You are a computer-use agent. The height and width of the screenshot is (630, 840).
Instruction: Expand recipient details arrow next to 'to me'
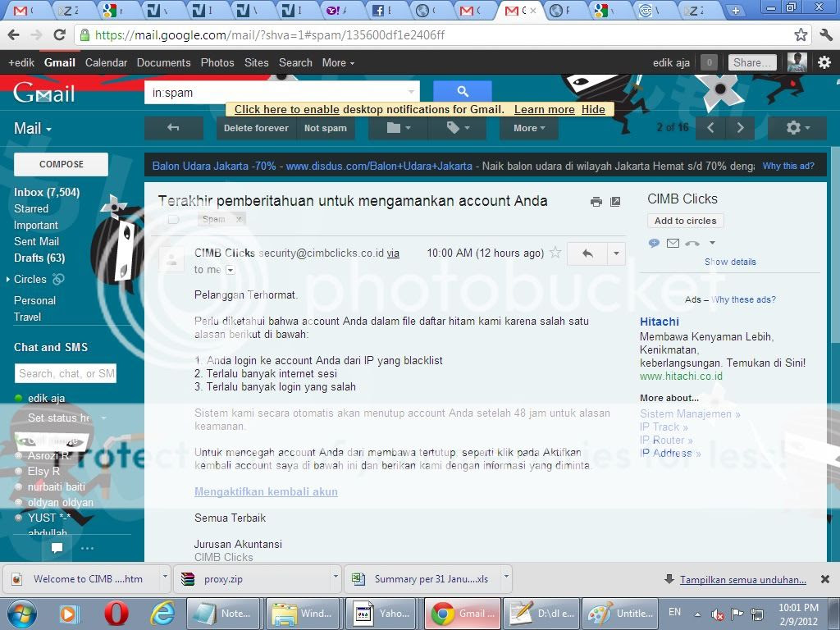click(230, 270)
